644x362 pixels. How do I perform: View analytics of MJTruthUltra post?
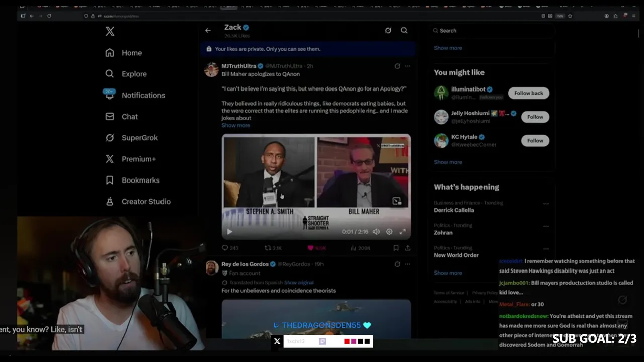[x=360, y=248]
